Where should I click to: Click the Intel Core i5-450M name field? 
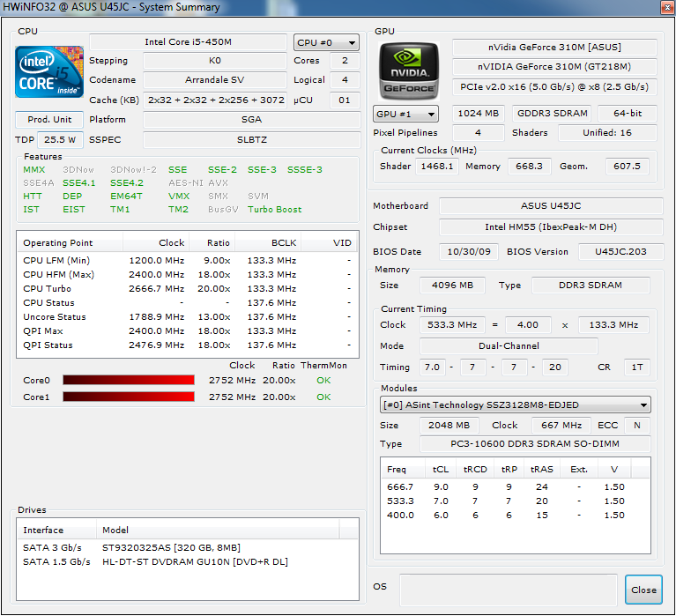click(188, 41)
